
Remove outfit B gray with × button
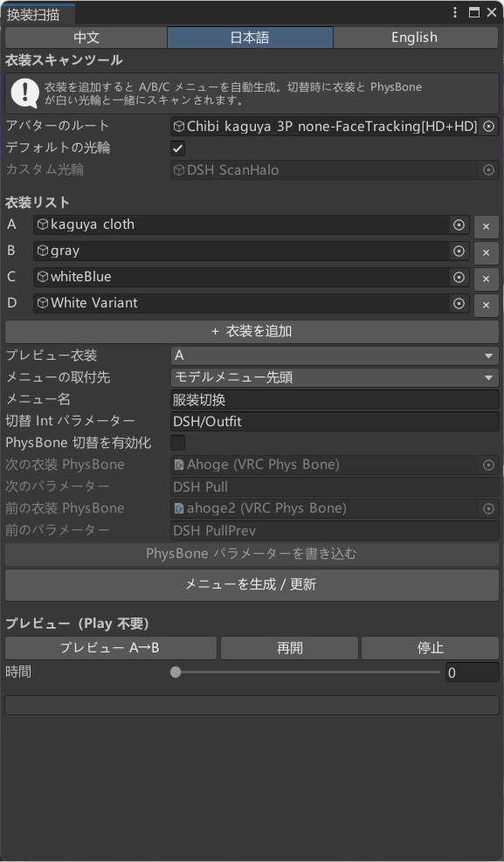pos(486,252)
